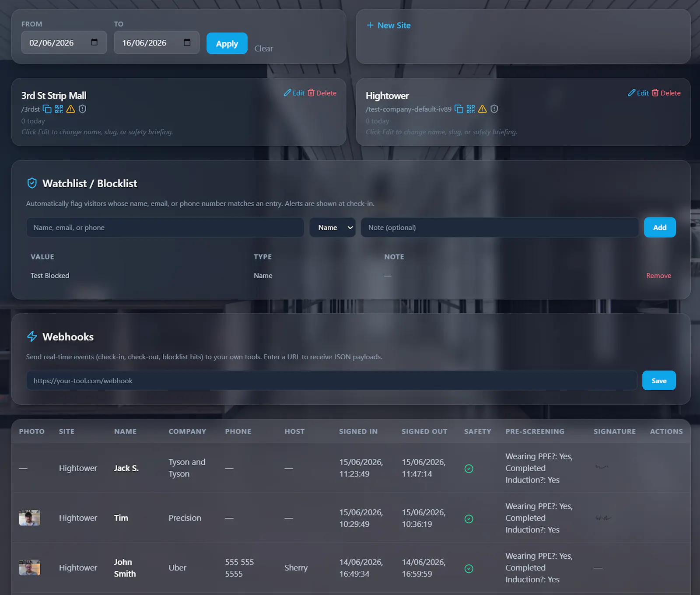This screenshot has width=700, height=595.
Task: Open the watchlist type Name dropdown
Action: (x=332, y=227)
